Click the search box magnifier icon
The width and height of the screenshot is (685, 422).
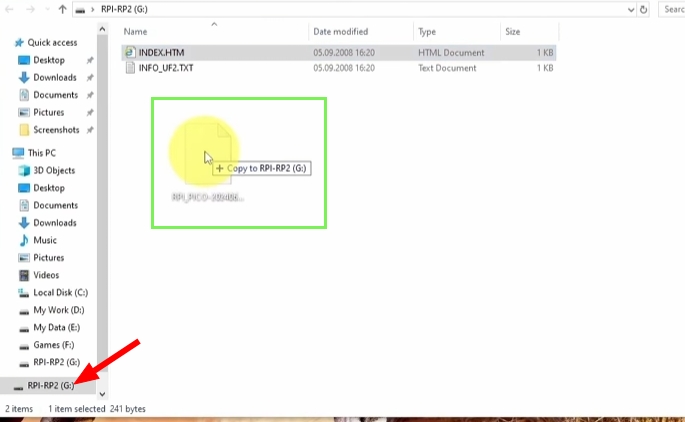point(668,10)
